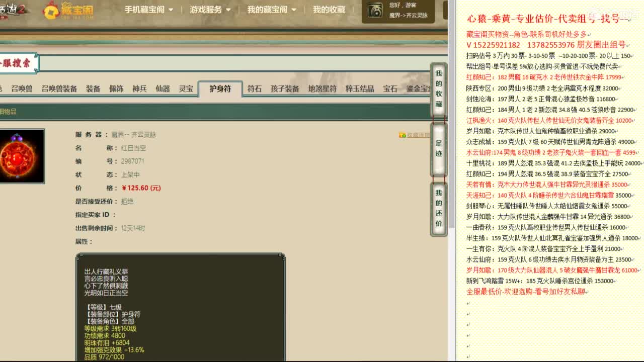
Task: Click the 十里桃花 189男人 listing line
Action: pyautogui.click(x=553, y=163)
